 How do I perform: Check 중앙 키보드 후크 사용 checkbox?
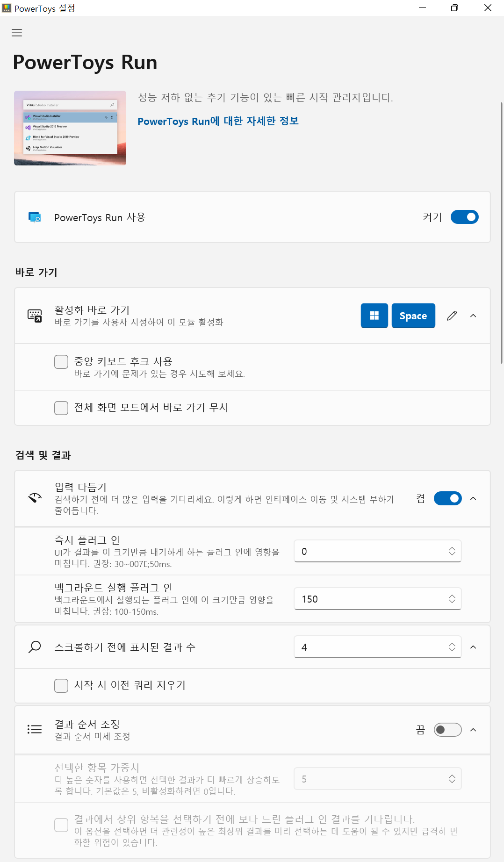point(61,362)
